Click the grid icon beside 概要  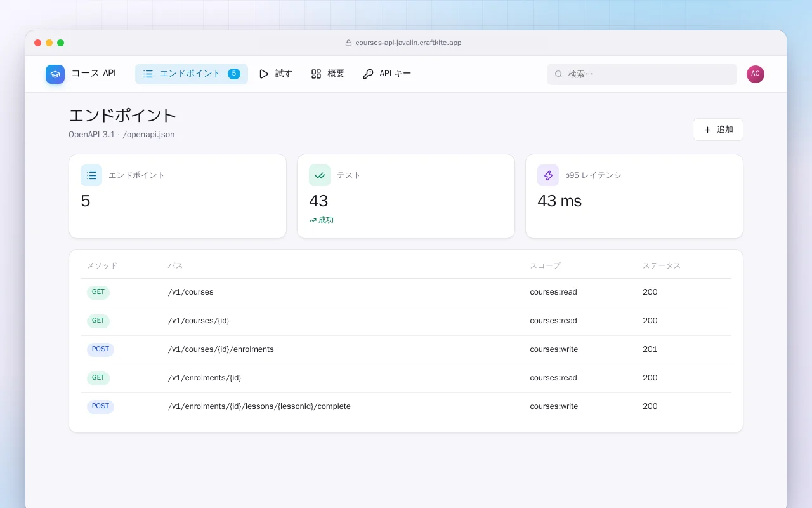coord(316,74)
